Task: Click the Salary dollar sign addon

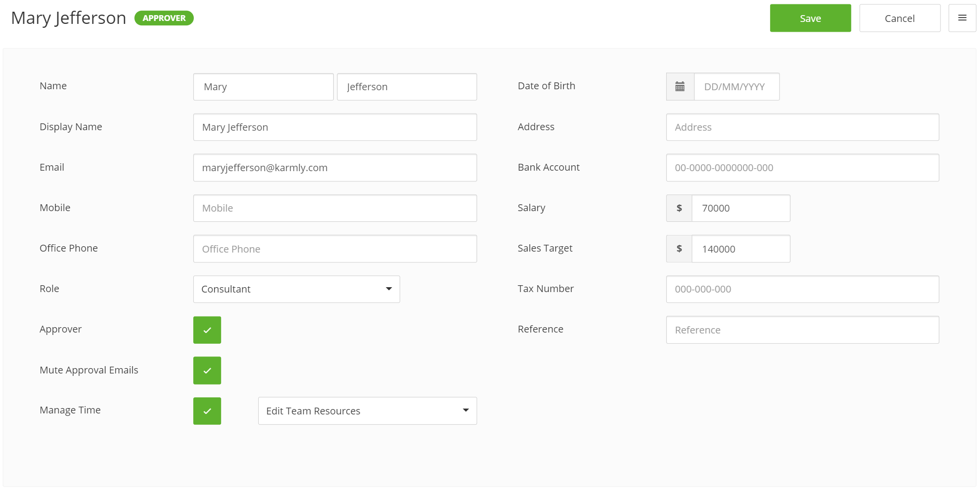Action: click(x=679, y=208)
